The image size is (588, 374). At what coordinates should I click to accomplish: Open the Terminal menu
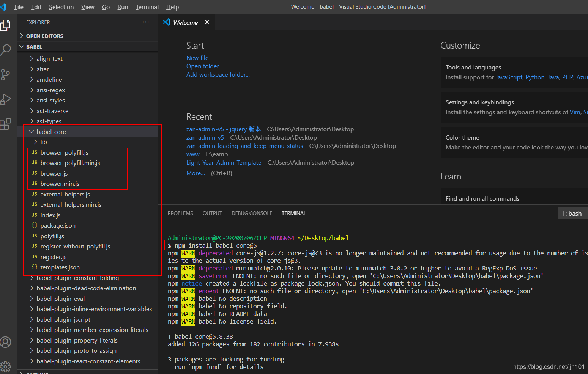pos(147,7)
